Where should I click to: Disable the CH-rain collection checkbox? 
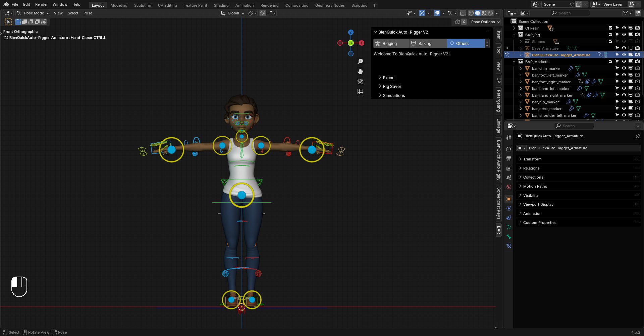point(610,28)
